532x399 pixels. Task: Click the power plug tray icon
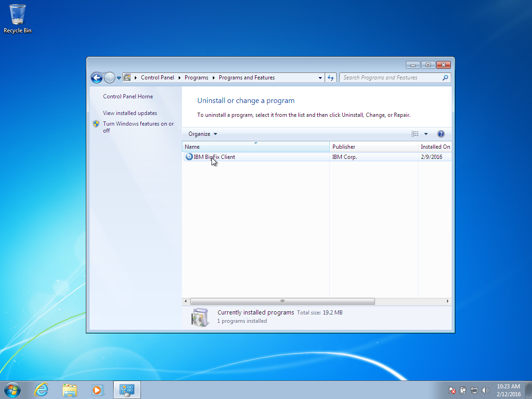463,390
